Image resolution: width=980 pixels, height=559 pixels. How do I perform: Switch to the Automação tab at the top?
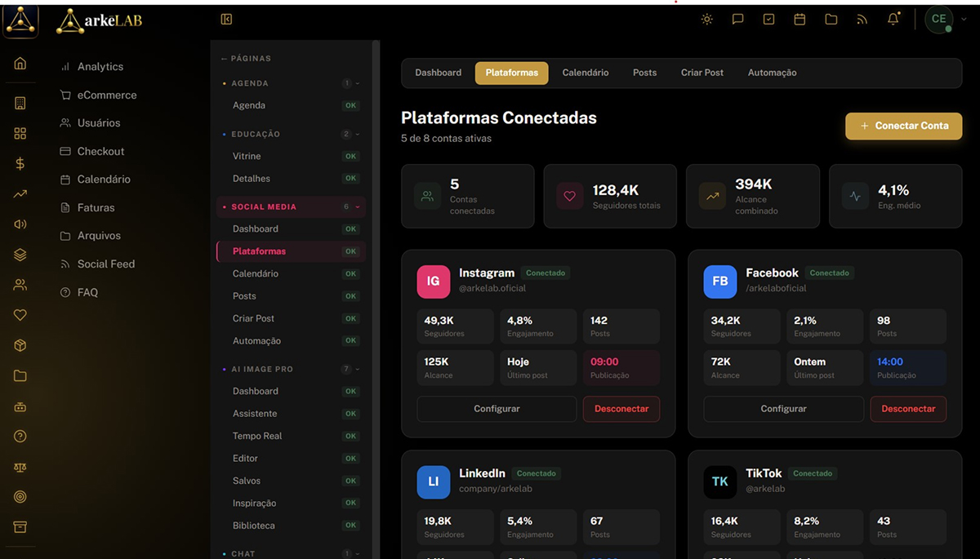point(773,73)
